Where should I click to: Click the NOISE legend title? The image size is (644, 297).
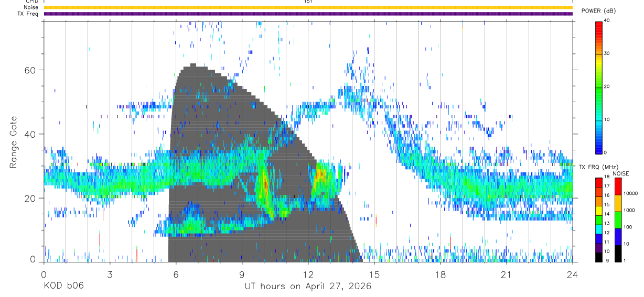[x=621, y=173]
